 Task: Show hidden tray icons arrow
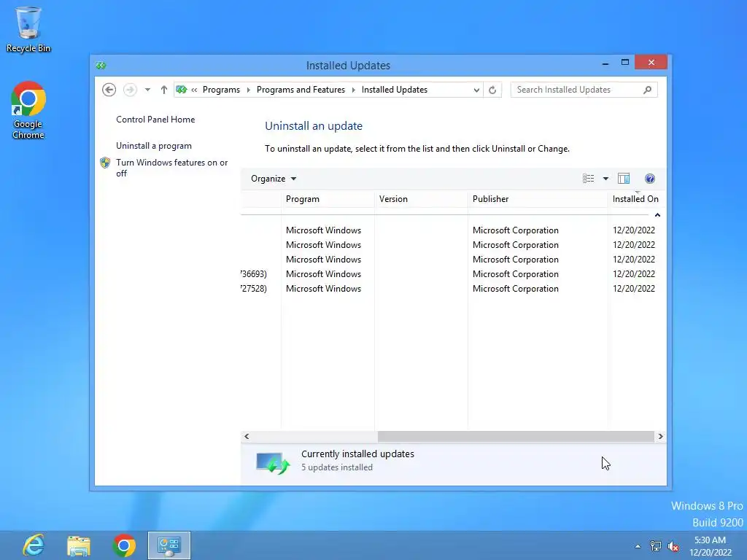click(638, 546)
